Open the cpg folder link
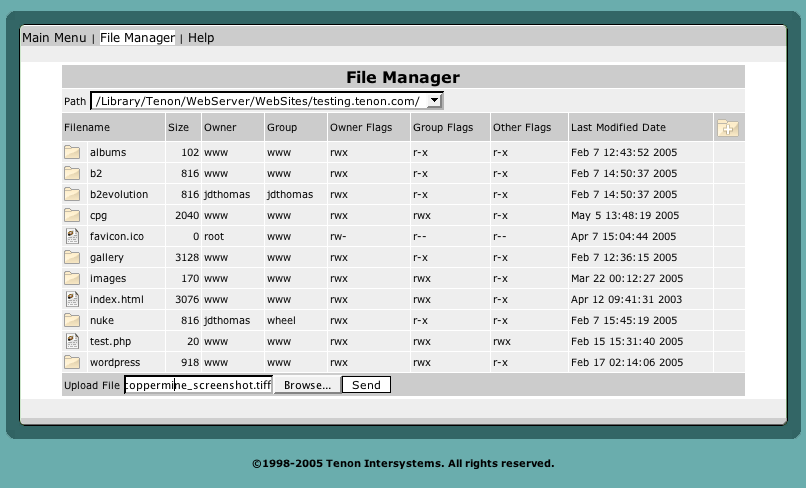Screen dimensions: 806x488 pyautogui.click(x=98, y=215)
